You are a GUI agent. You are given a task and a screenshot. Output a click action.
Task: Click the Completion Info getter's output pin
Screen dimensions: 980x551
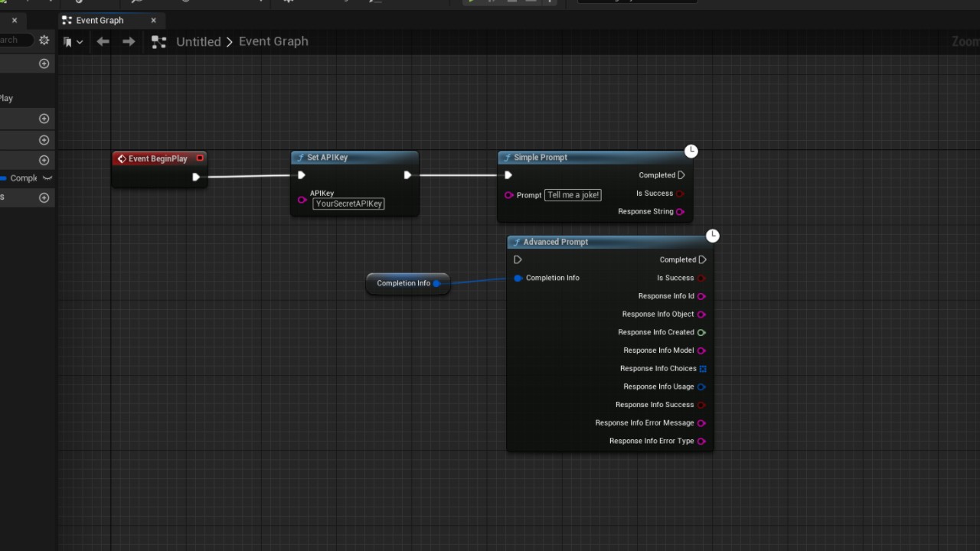click(437, 283)
